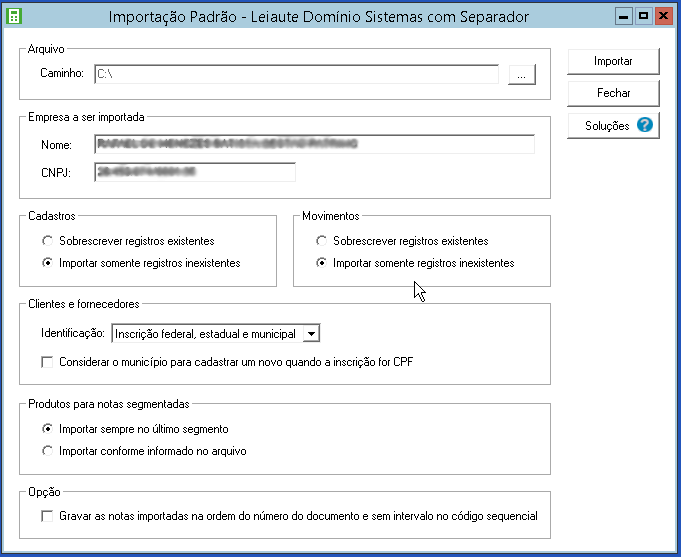Image resolution: width=681 pixels, height=557 pixels.
Task: Choose Importar somente registros inexistentes under Movimentos
Action: [x=321, y=264]
